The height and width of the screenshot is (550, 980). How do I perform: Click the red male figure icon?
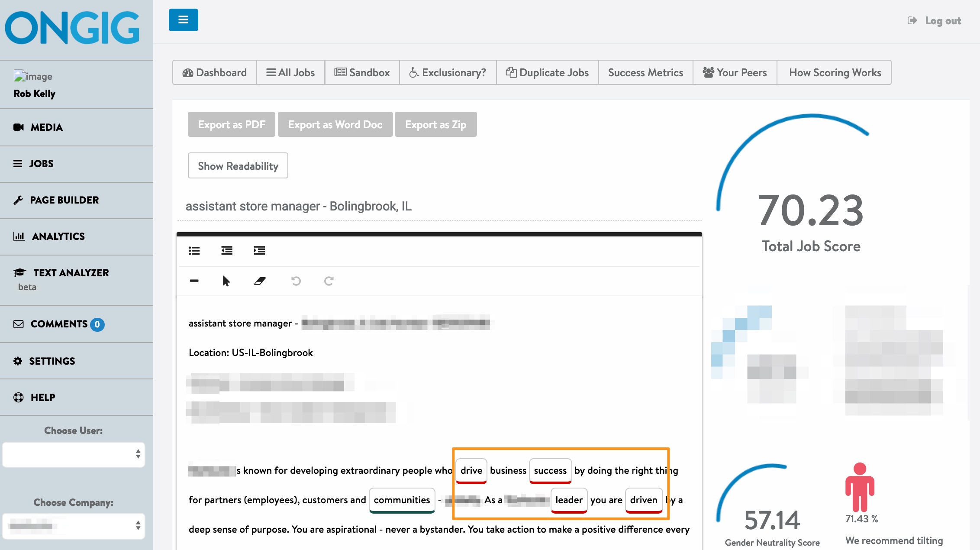coord(860,487)
